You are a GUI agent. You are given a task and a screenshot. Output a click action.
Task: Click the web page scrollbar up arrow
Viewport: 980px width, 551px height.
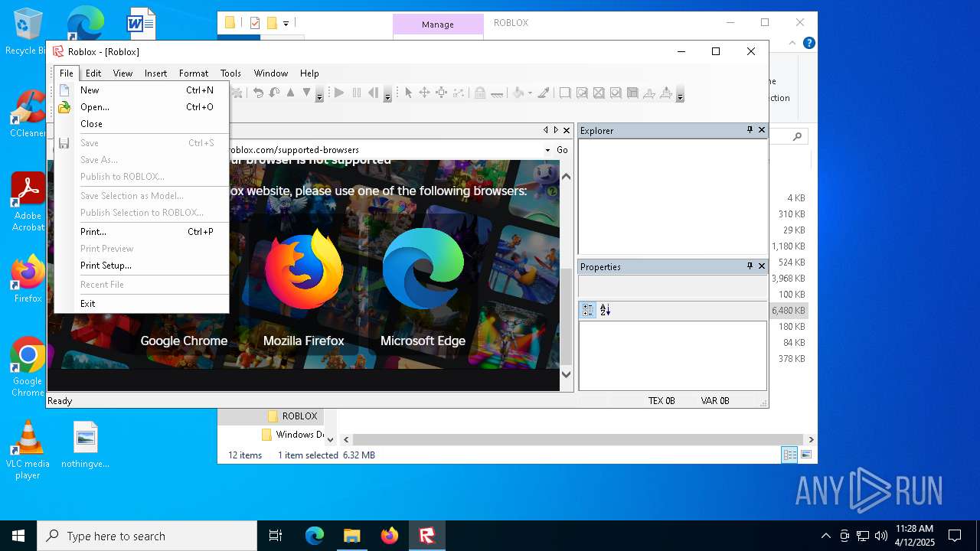pyautogui.click(x=566, y=176)
